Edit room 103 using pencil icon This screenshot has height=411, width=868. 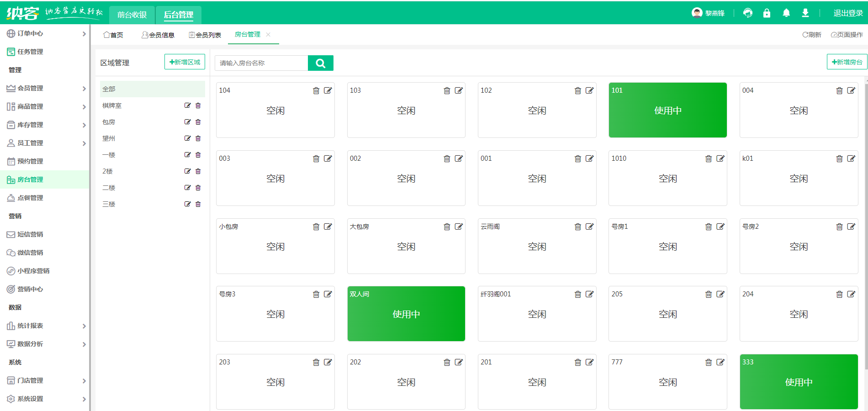coord(459,90)
